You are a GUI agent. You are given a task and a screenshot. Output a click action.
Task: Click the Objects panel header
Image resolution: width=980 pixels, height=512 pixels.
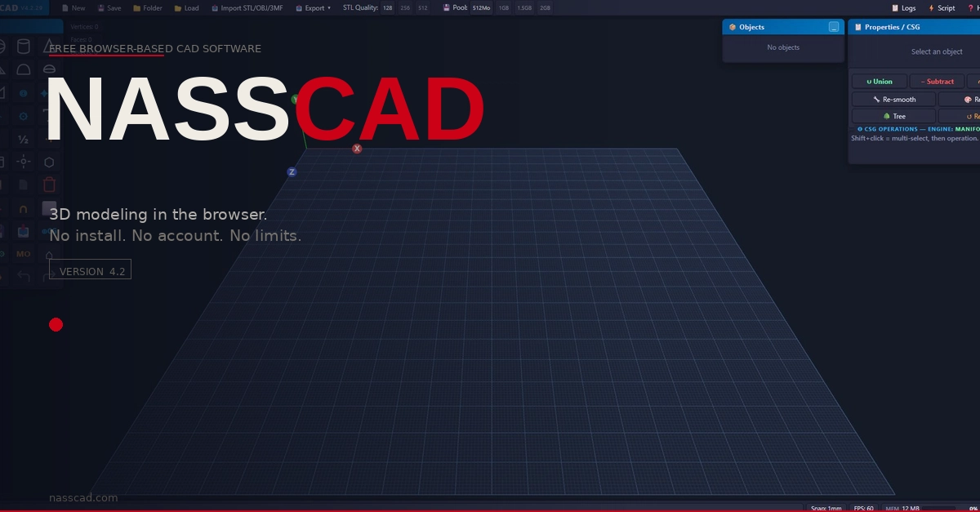783,27
